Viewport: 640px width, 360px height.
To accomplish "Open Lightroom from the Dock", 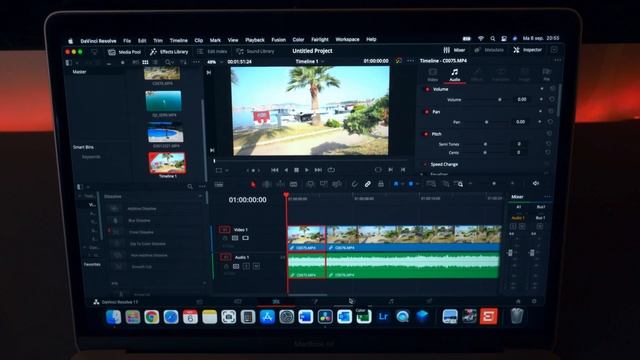I will tap(383, 316).
